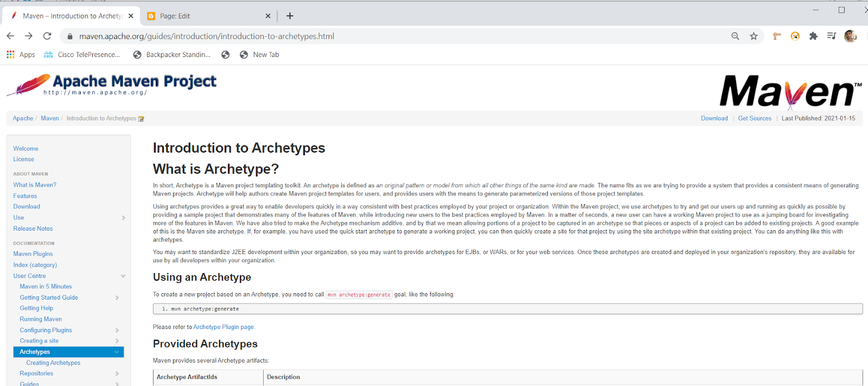
Task: Open the Get Sources link
Action: (x=755, y=118)
